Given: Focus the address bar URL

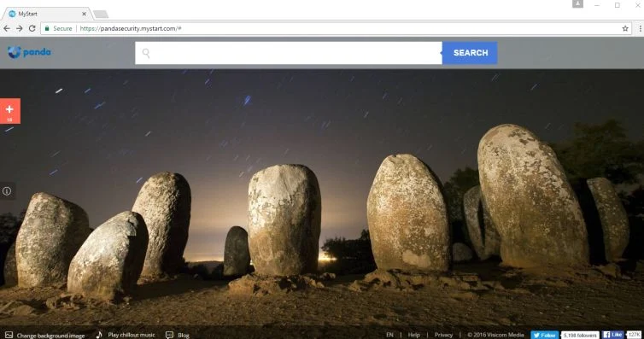Looking at the screenshot, I should coord(131,28).
